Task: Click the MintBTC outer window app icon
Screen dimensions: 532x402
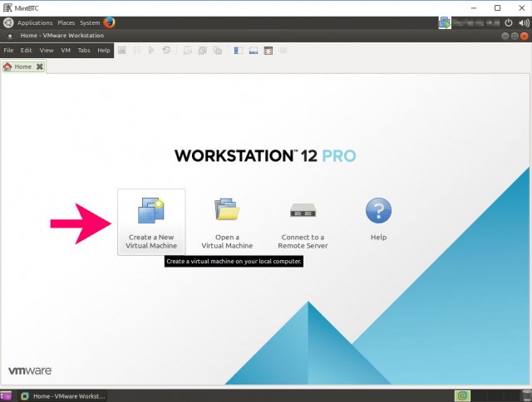Action: tap(7, 7)
